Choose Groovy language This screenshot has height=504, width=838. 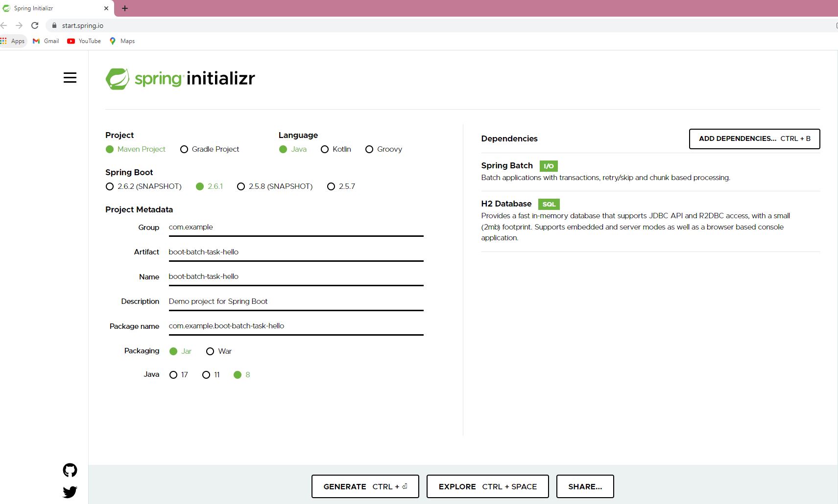384,149
